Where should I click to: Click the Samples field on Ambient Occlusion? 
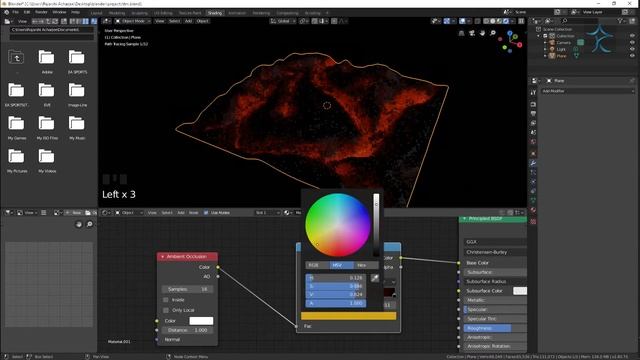pos(187,289)
